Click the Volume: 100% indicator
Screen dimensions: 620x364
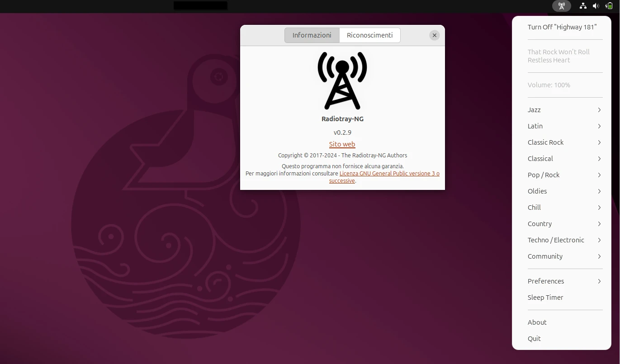point(549,85)
